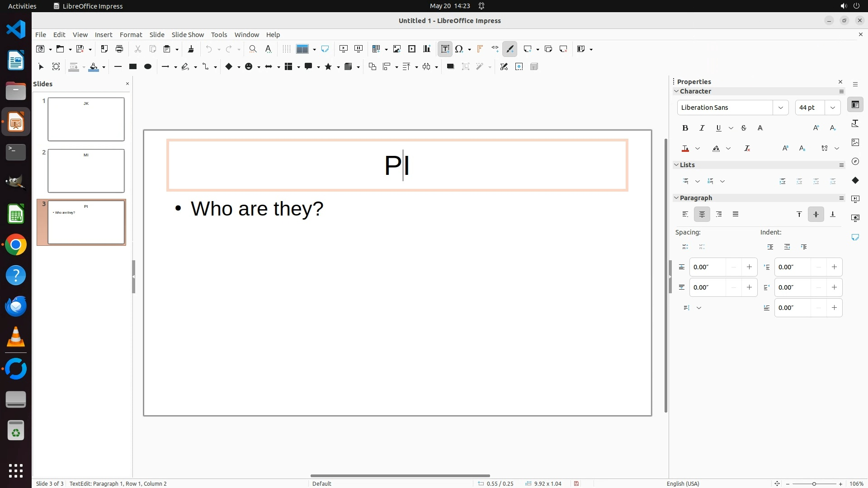Insert a chart from toolbar

pos(426,49)
